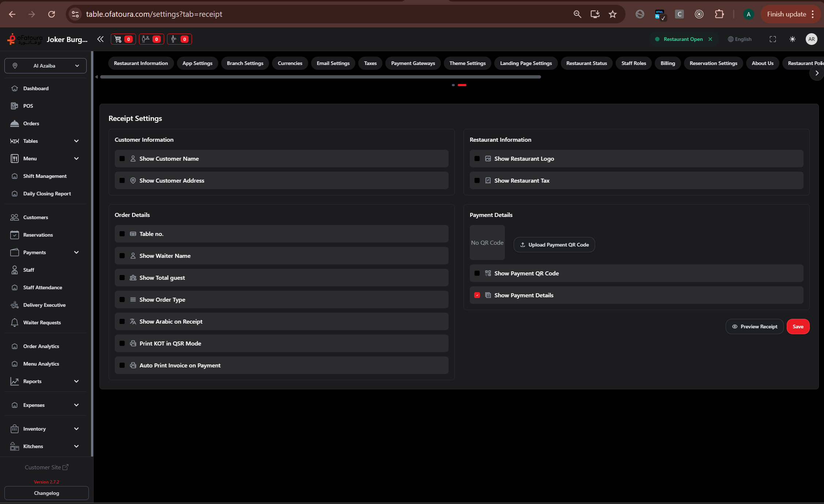Click Upload Payment QR Code button
Image resolution: width=824 pixels, height=504 pixels.
(x=554, y=245)
